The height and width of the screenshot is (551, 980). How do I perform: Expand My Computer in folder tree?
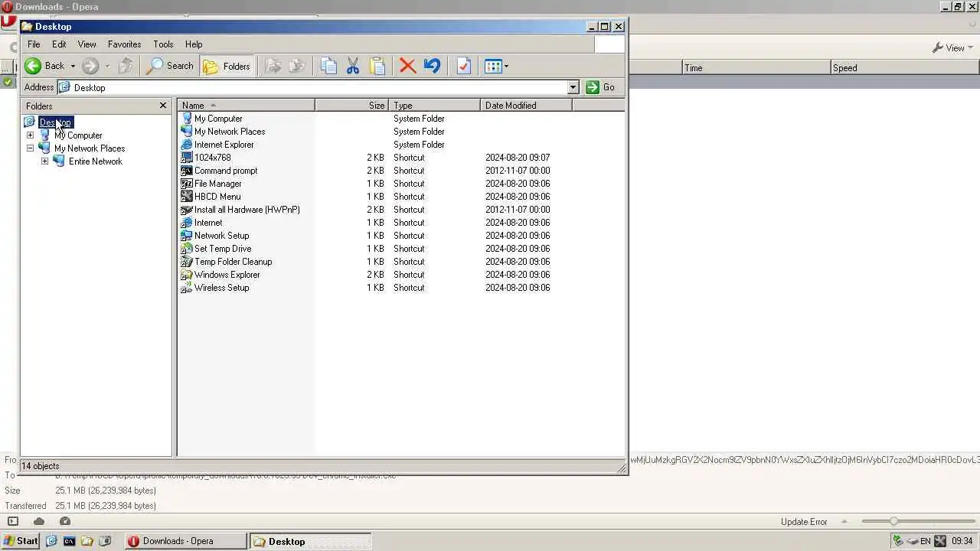30,135
